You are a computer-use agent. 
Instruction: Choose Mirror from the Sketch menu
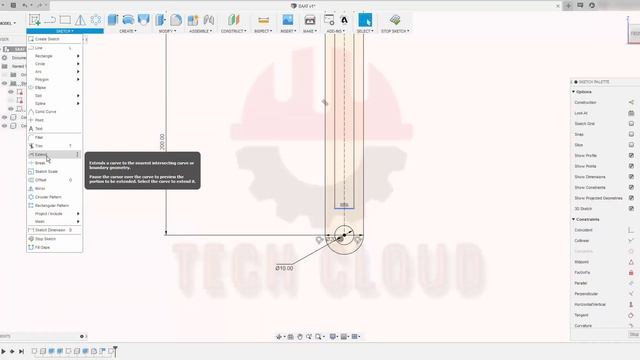coord(54,189)
